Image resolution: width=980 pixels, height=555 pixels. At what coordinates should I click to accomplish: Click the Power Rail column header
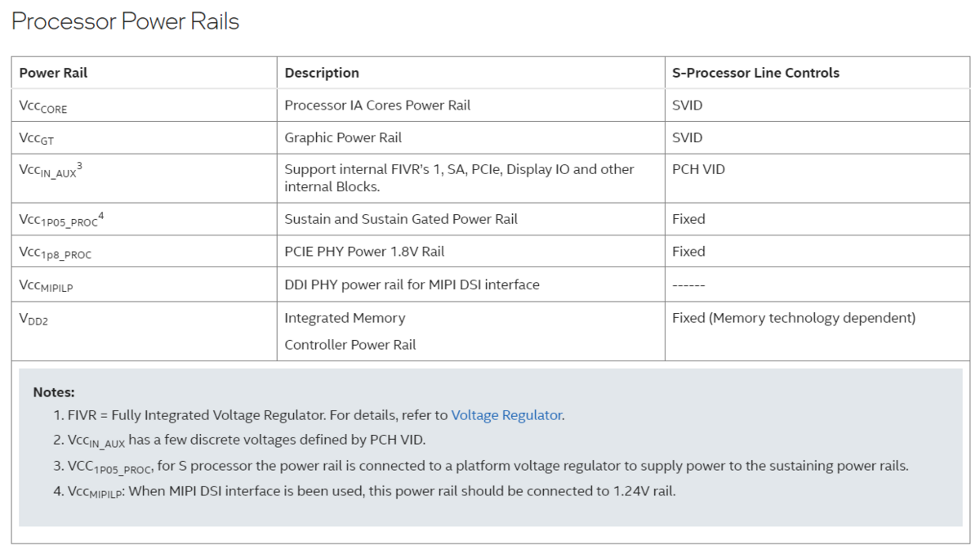(x=53, y=73)
